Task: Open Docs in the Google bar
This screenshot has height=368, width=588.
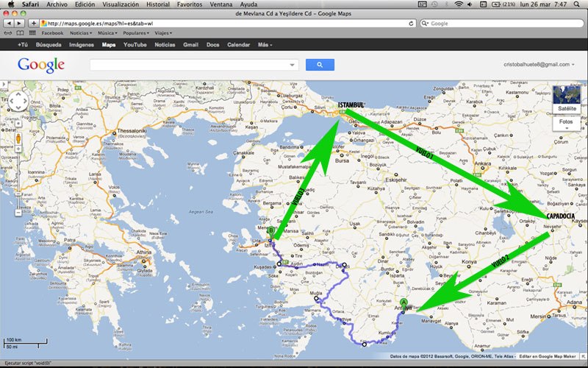Action: (212, 45)
